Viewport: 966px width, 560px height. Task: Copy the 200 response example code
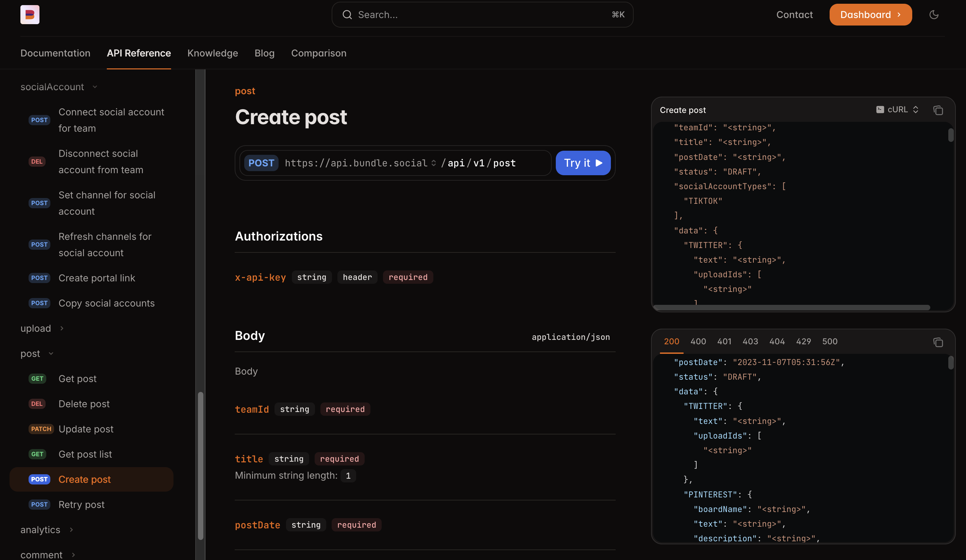938,342
